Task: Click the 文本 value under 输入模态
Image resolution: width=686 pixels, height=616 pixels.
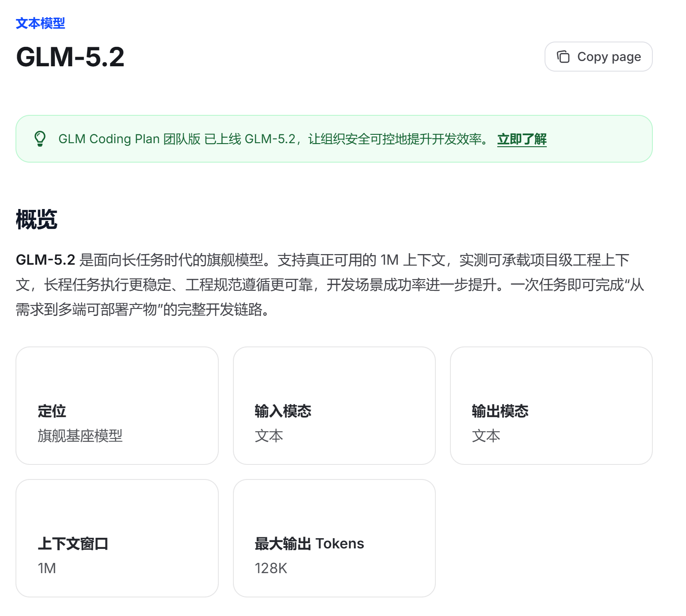Action: click(269, 436)
